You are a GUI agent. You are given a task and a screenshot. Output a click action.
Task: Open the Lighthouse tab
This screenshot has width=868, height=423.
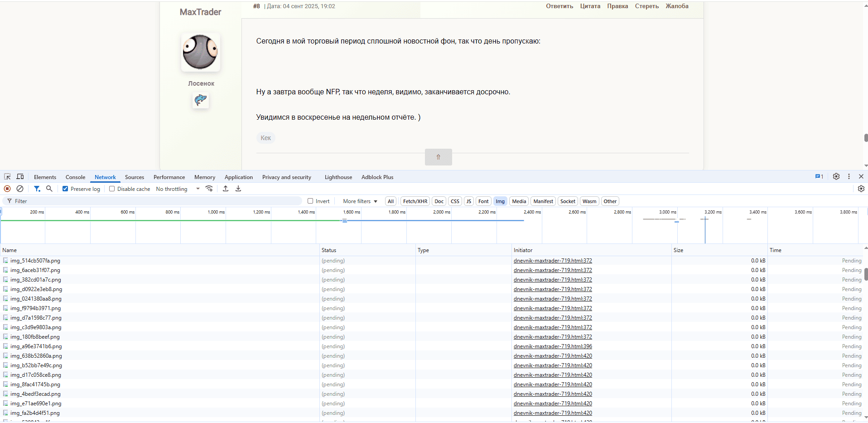338,177
